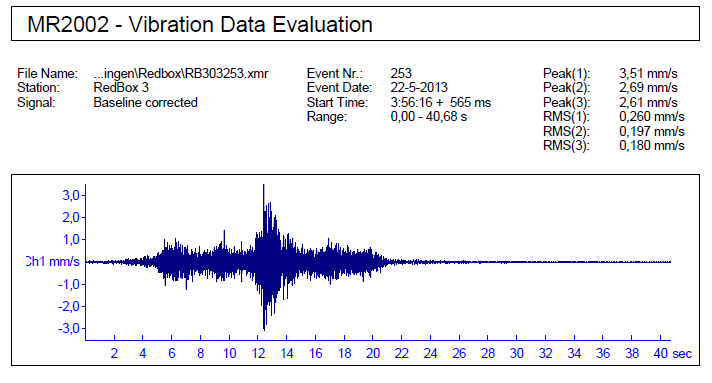This screenshot has width=712, height=383.
Task: Click the 'Range:' label
Action: [327, 116]
